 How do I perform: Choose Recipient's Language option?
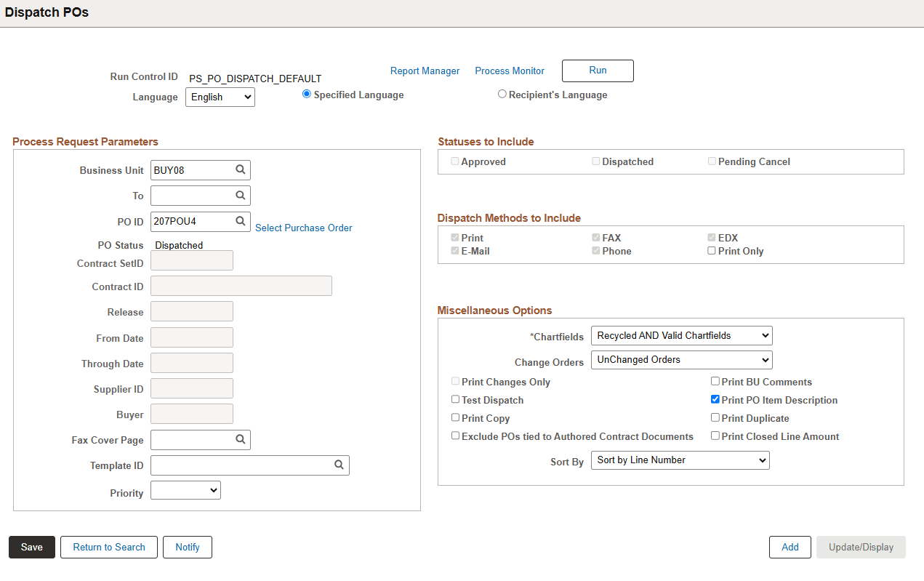click(502, 94)
